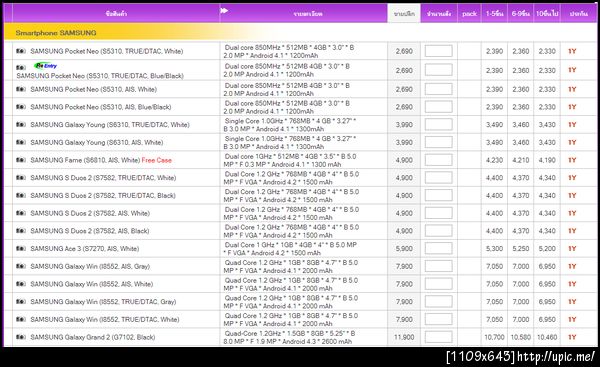The height and width of the screenshot is (367, 600).
Task: Click the 1Y warranty in Galaxy Grand 2 row
Action: 572,337
